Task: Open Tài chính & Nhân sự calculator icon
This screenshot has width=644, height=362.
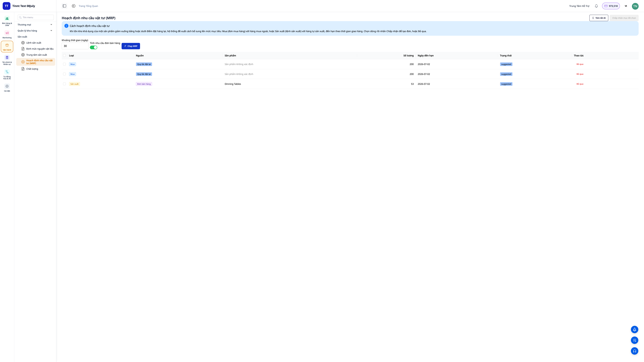Action: (7, 57)
